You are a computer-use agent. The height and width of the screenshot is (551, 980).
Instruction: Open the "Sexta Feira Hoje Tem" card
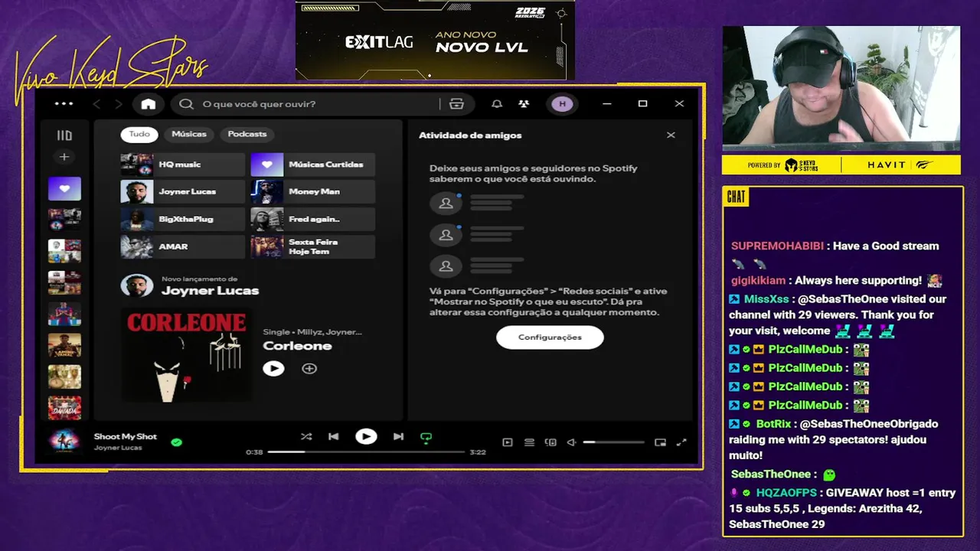tap(312, 247)
